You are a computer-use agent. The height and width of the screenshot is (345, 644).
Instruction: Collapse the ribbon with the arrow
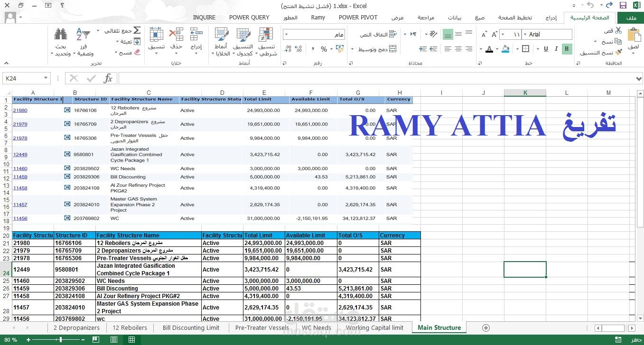pyautogui.click(x=6, y=64)
